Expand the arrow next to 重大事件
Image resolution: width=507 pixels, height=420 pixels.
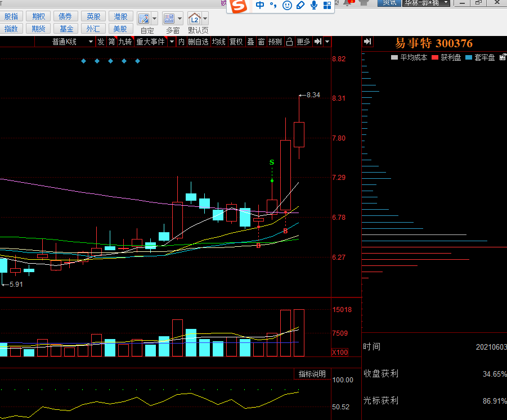click(x=172, y=42)
